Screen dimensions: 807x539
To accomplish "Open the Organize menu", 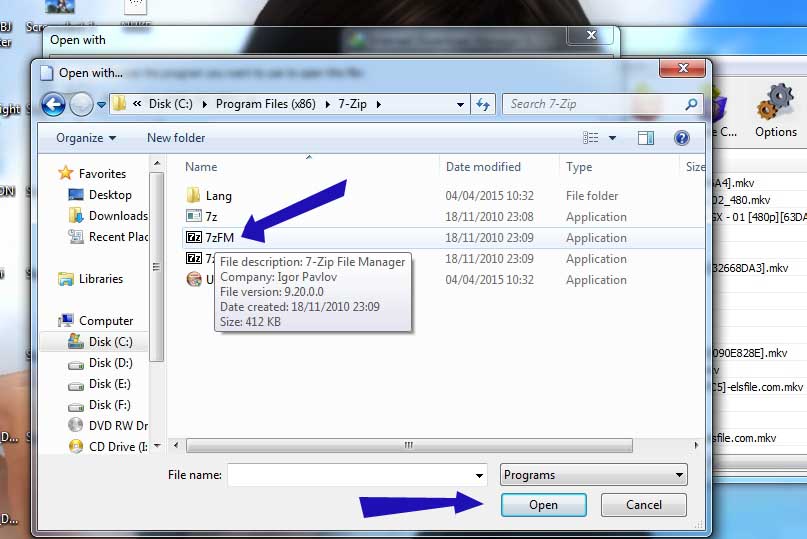I will (86, 138).
